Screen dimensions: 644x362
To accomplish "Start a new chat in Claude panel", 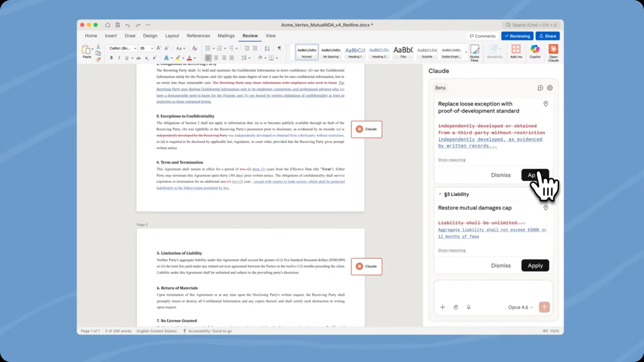I will pyautogui.click(x=540, y=88).
